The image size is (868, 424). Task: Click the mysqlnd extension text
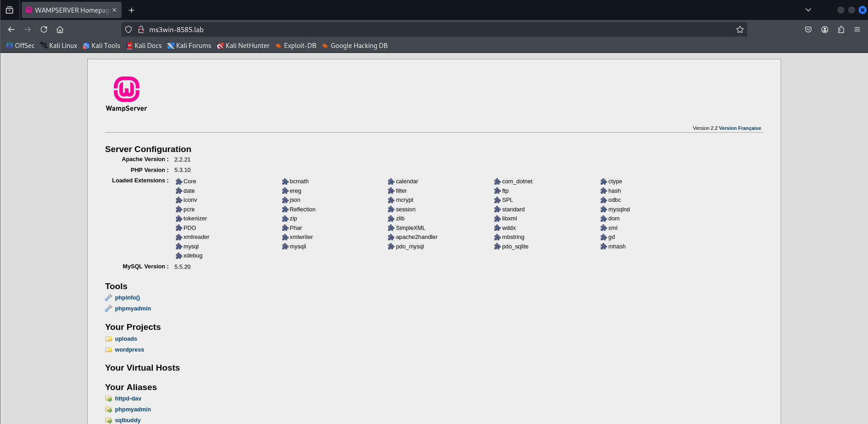619,210
